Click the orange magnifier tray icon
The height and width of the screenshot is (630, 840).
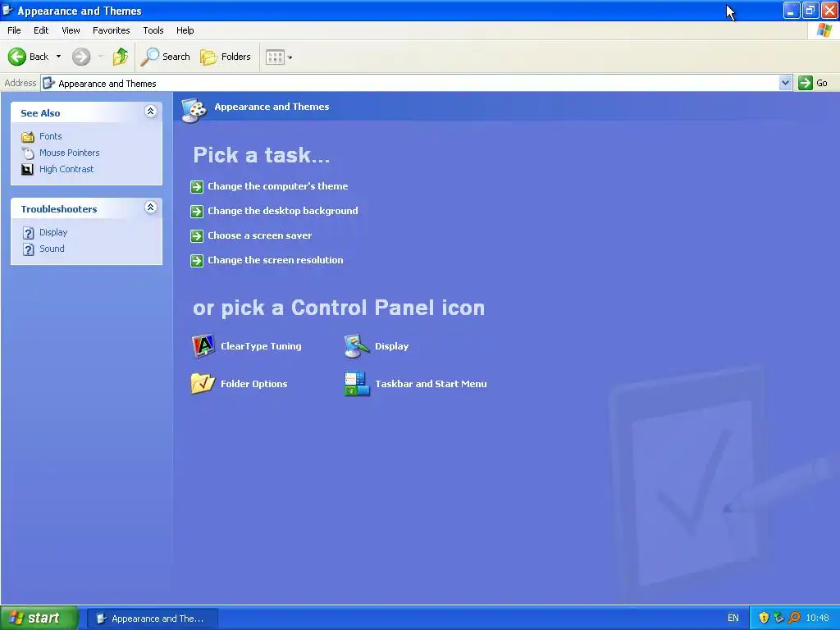tap(794, 618)
